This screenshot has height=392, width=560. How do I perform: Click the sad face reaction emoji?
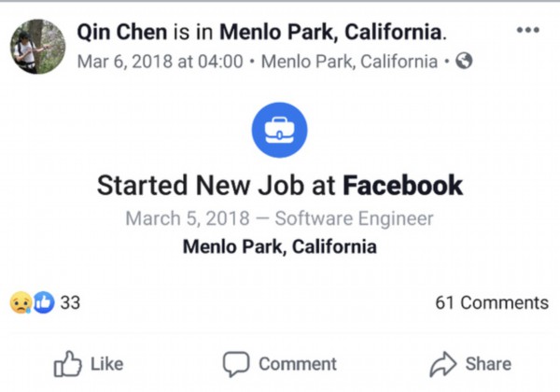pos(21,301)
